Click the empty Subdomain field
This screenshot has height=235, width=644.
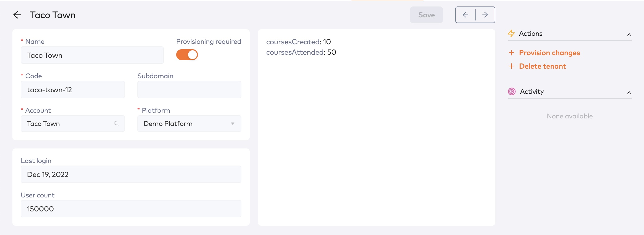189,90
